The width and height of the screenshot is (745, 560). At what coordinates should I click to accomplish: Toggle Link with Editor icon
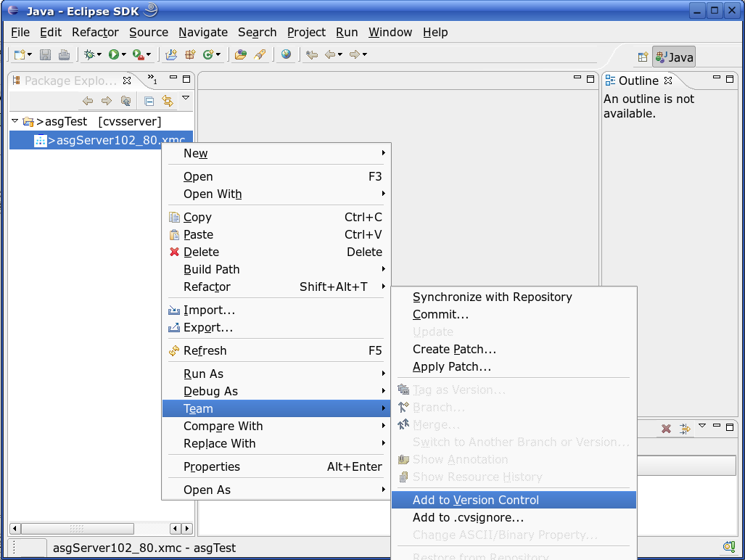click(168, 101)
